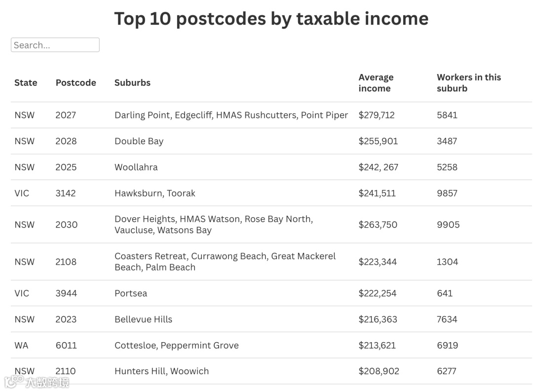The image size is (533, 392).
Task: Click the Portsea suburb cell
Action: click(x=131, y=293)
